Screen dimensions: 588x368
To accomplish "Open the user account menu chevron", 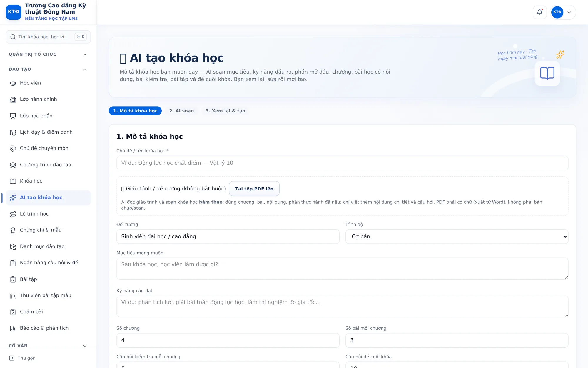I will (569, 12).
